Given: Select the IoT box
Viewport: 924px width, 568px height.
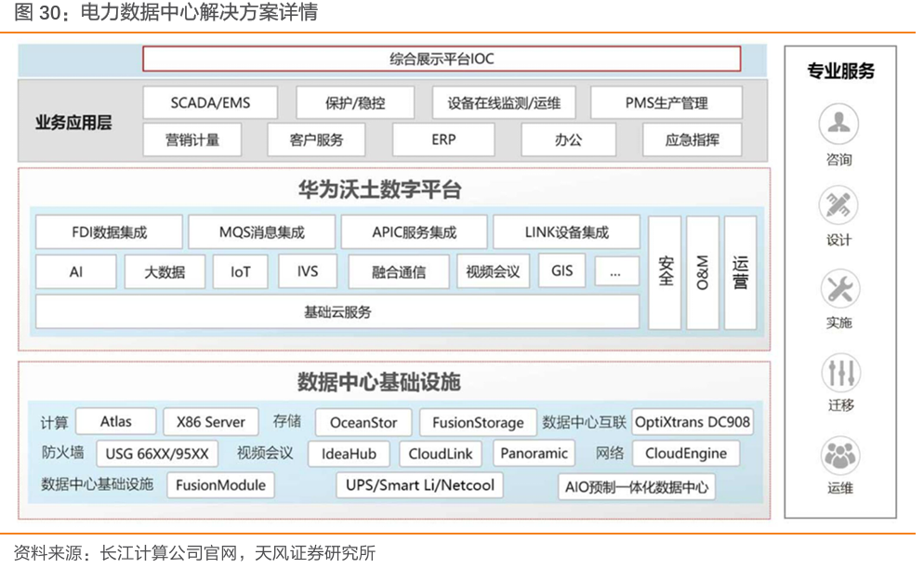Looking at the screenshot, I should (241, 271).
